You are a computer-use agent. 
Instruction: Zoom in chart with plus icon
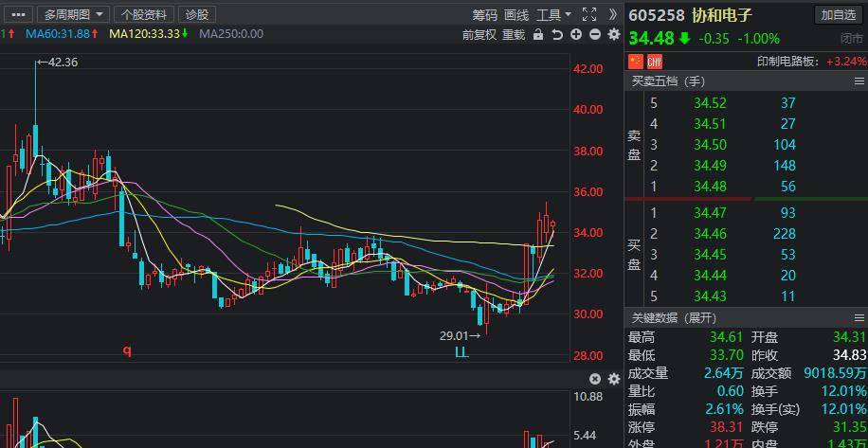coord(576,35)
